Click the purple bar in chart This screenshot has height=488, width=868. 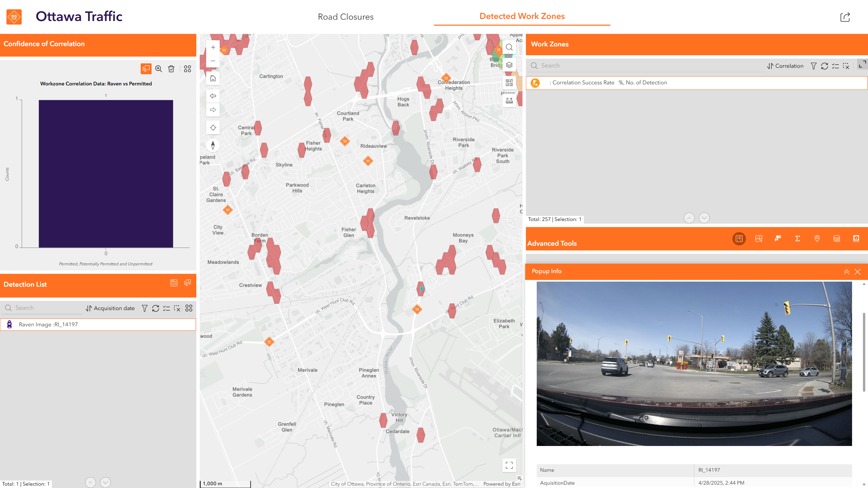tap(106, 174)
